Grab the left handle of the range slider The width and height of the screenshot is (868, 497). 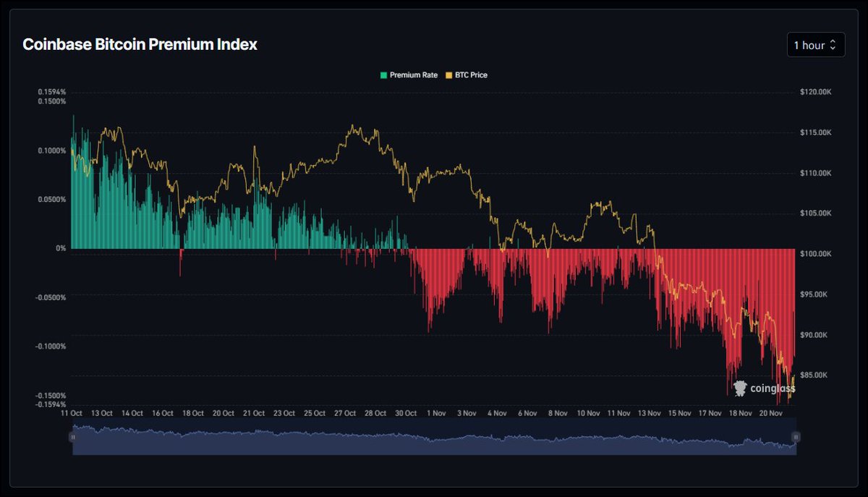coord(72,437)
